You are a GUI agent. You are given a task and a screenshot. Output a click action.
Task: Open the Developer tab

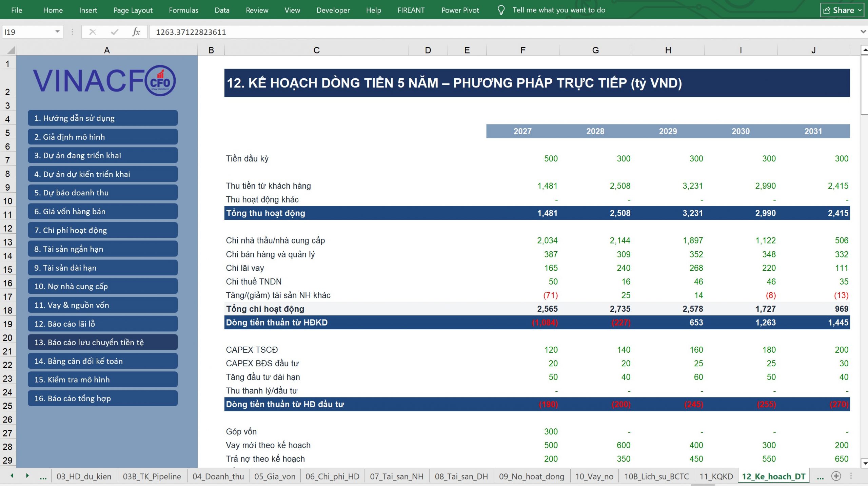click(x=333, y=10)
